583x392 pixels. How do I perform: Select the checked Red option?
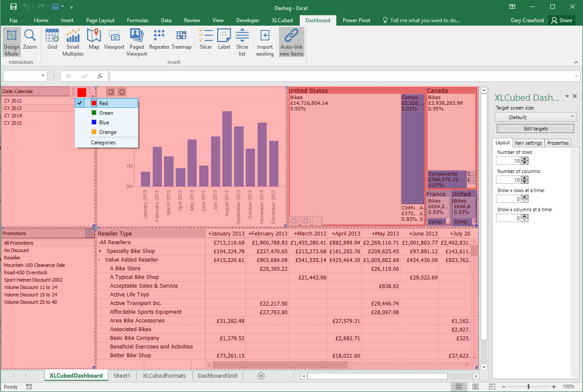(107, 103)
